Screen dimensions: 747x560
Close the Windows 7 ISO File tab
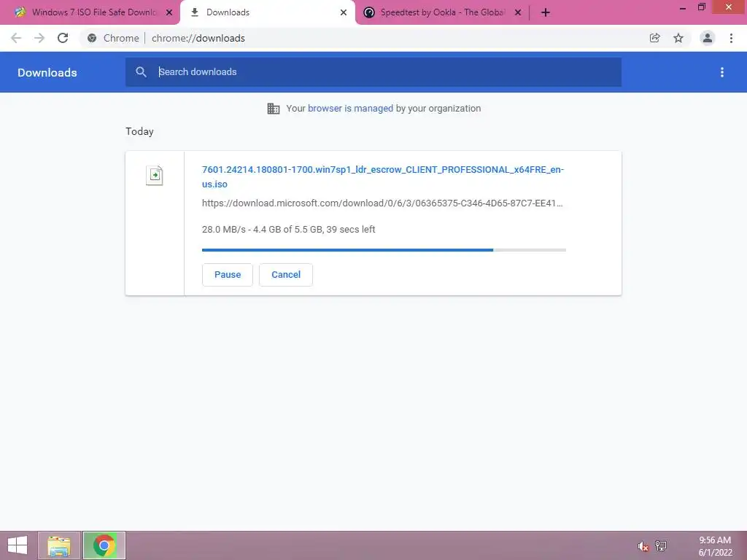click(169, 12)
